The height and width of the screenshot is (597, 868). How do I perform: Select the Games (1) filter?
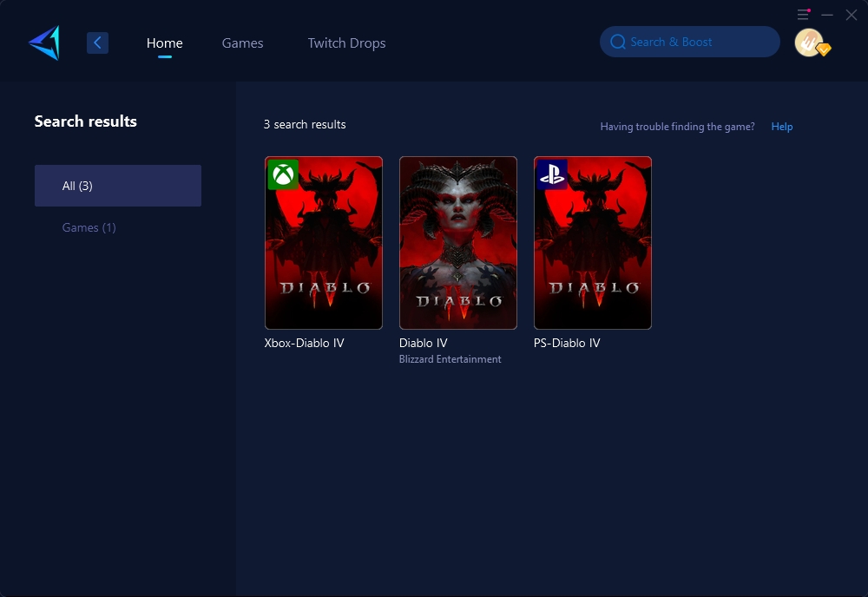(89, 227)
